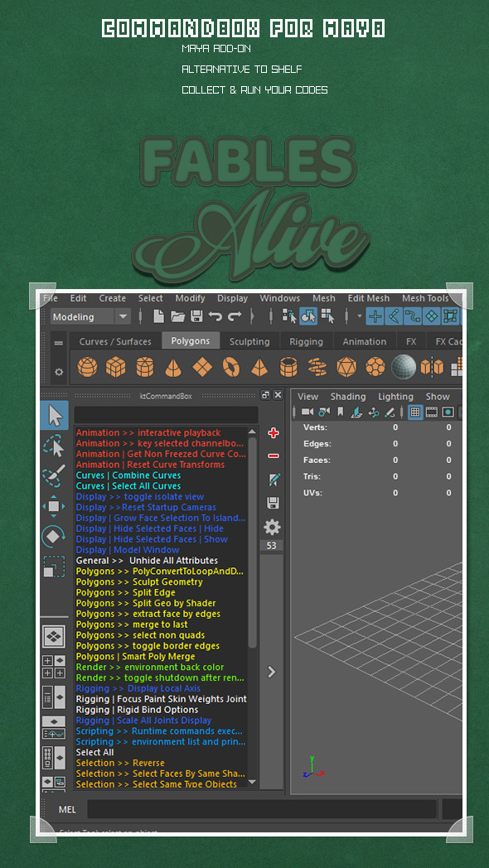Select the Select tool arrow in toolbox
489x868 pixels.
[x=54, y=415]
